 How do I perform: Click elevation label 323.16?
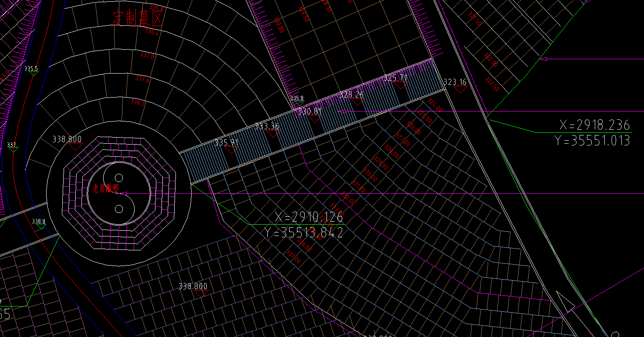pos(455,82)
